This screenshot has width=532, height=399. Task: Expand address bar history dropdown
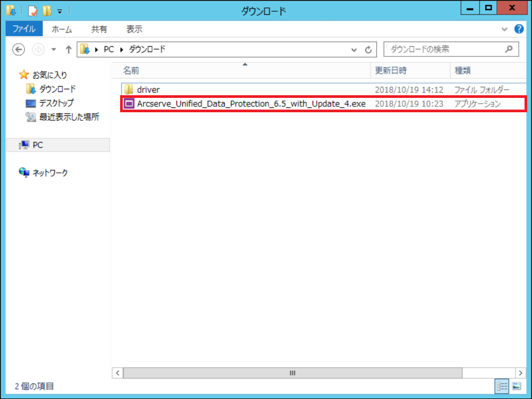[x=354, y=50]
